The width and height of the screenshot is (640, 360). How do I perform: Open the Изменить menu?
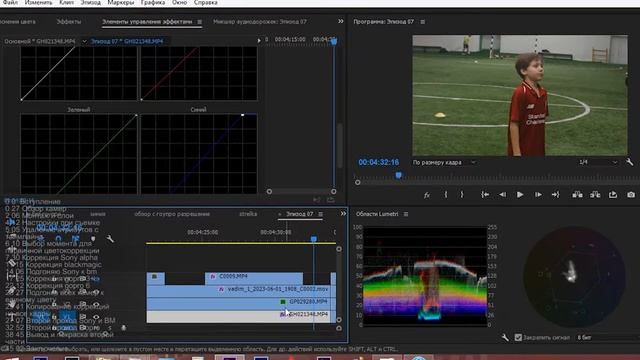(x=38, y=2)
